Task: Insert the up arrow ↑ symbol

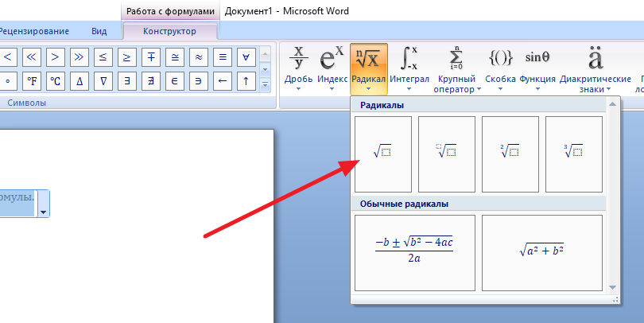Action: click(246, 80)
